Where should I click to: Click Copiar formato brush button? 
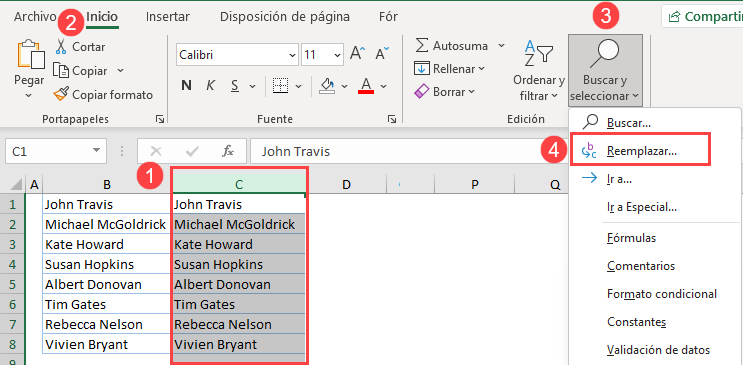pos(103,95)
